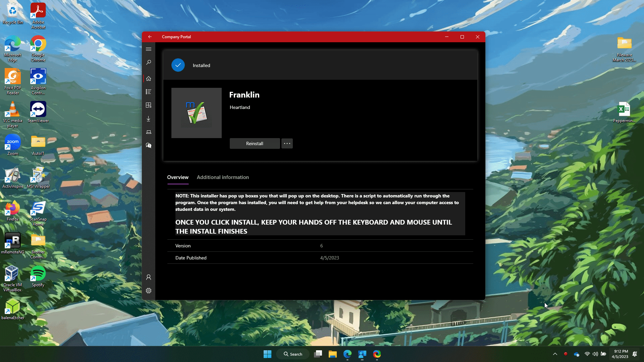Open Microsoft Edge desktop shortcut
The width and height of the screenshot is (644, 362).
pos(13,49)
